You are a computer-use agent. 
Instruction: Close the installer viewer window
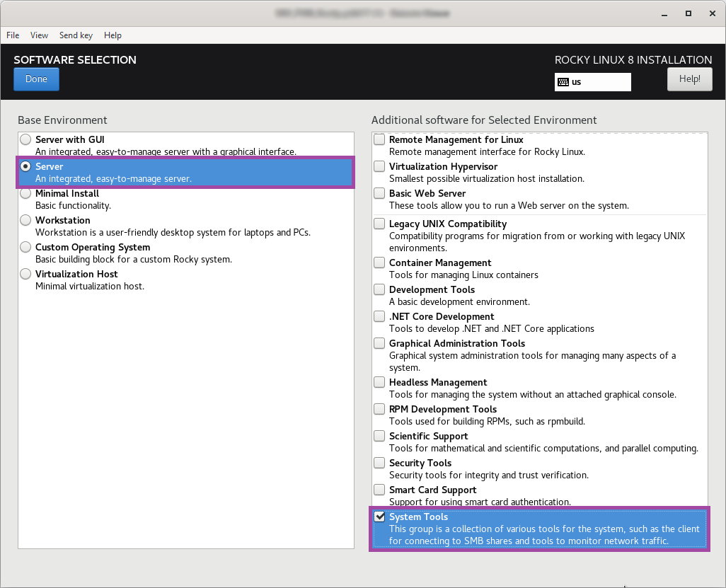pyautogui.click(x=713, y=14)
